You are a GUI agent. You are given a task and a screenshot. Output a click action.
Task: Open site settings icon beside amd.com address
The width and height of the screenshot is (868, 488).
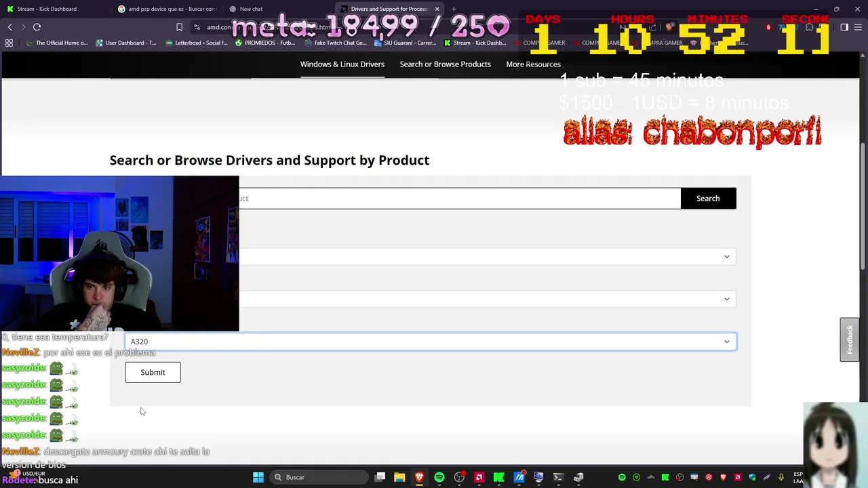pyautogui.click(x=197, y=27)
